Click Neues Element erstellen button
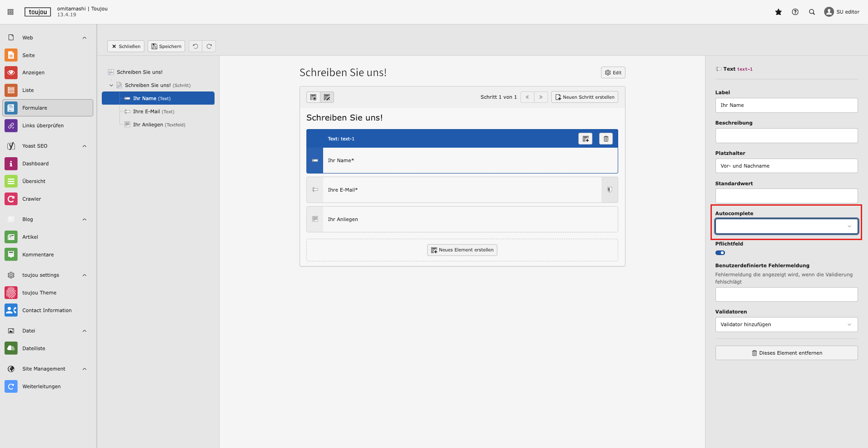The height and width of the screenshot is (448, 868). tap(462, 250)
